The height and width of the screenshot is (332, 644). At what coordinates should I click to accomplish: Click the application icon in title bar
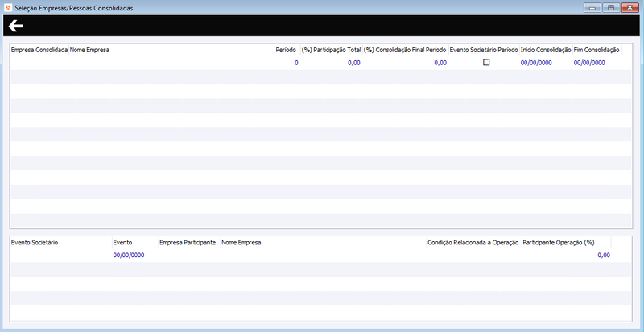point(7,8)
